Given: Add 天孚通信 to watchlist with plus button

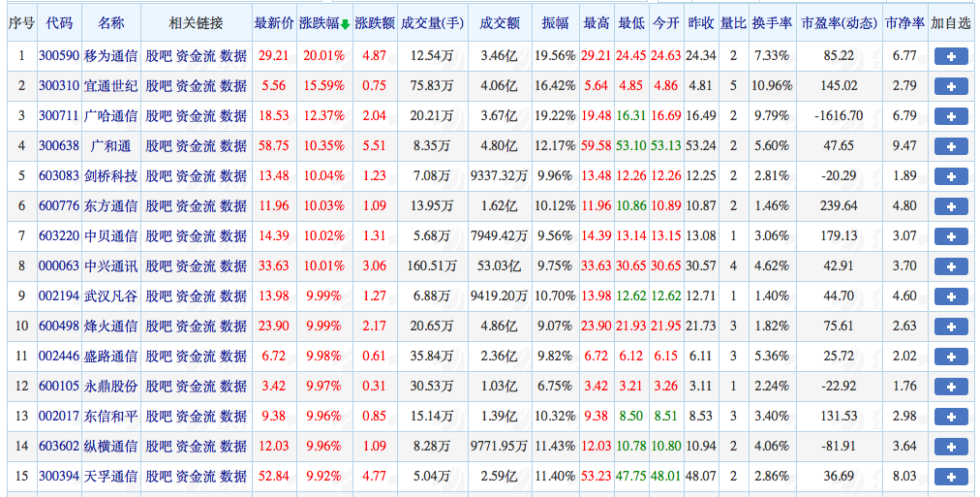Looking at the screenshot, I should (x=951, y=477).
